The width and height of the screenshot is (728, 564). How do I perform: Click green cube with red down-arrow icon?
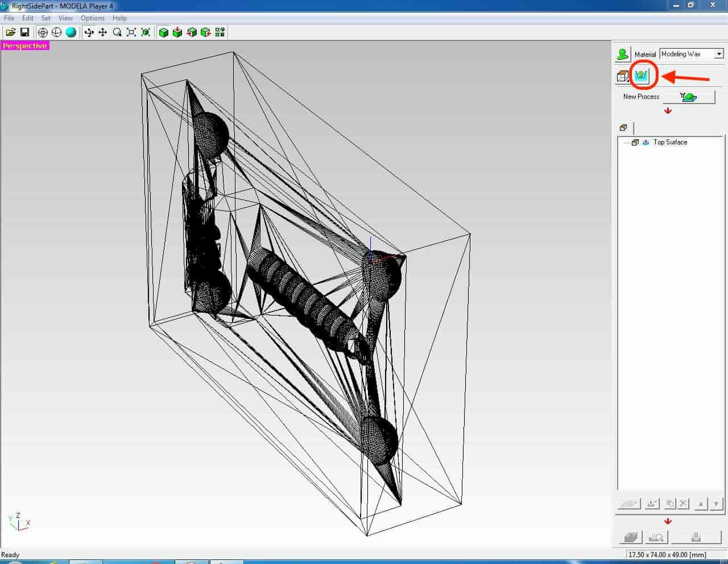[177, 32]
